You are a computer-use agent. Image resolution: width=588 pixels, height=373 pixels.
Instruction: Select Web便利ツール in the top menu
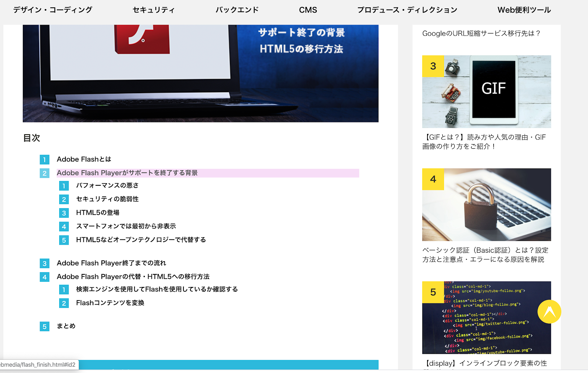tap(524, 10)
